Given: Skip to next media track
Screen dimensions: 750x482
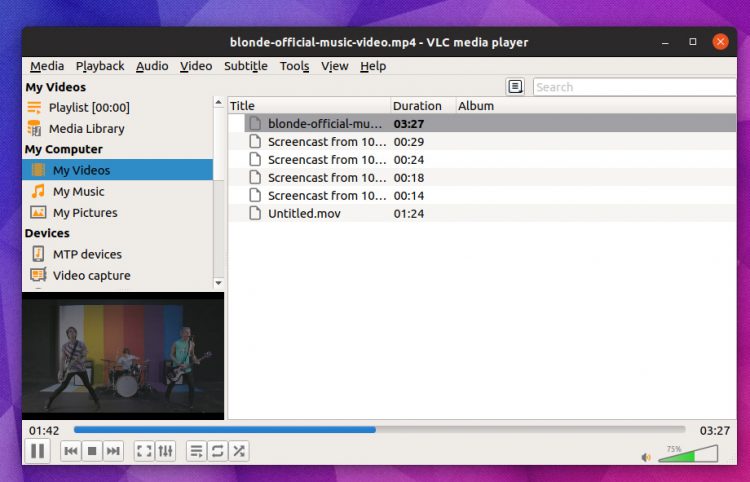Looking at the screenshot, I should (x=113, y=451).
